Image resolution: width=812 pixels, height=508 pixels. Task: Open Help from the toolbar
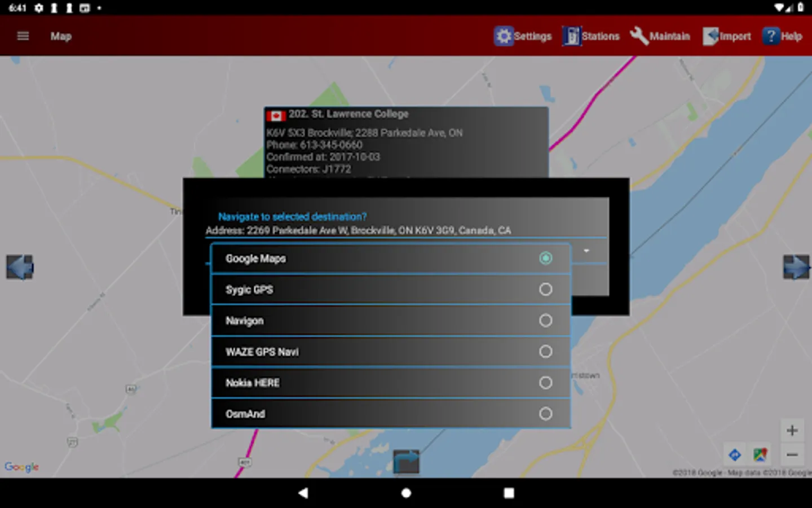[782, 36]
